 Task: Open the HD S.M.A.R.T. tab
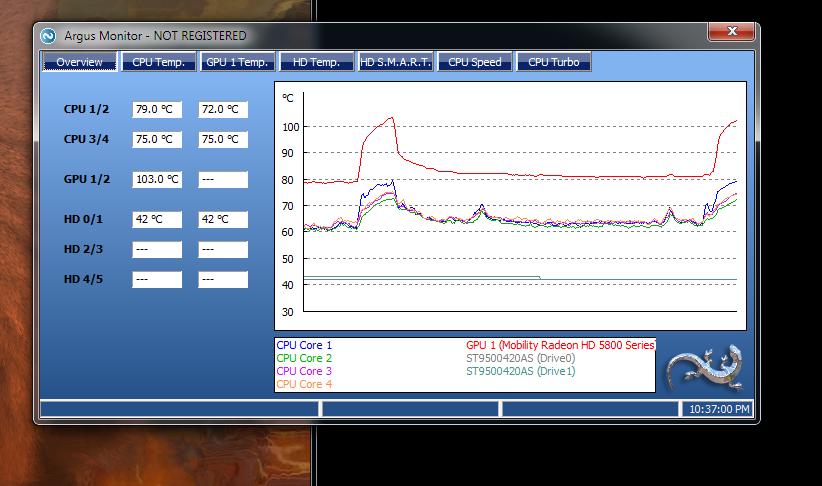pos(395,62)
